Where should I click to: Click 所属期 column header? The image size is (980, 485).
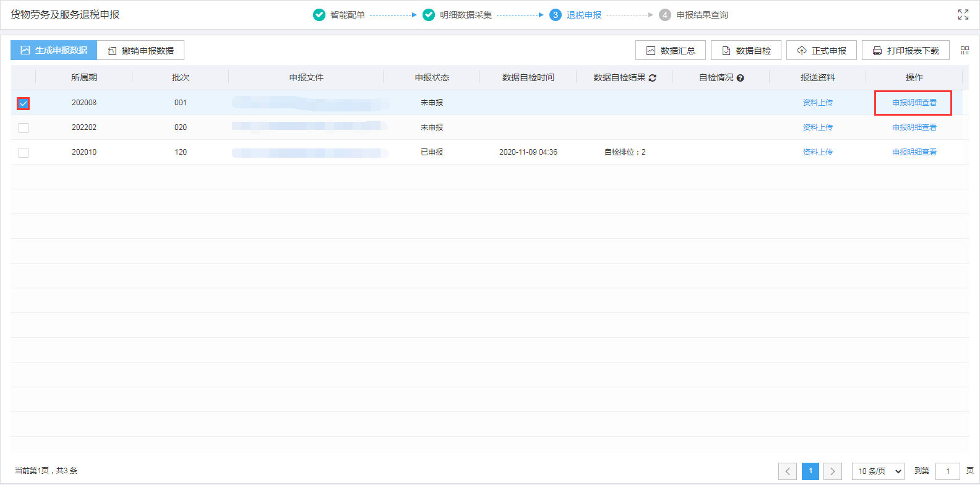click(84, 77)
